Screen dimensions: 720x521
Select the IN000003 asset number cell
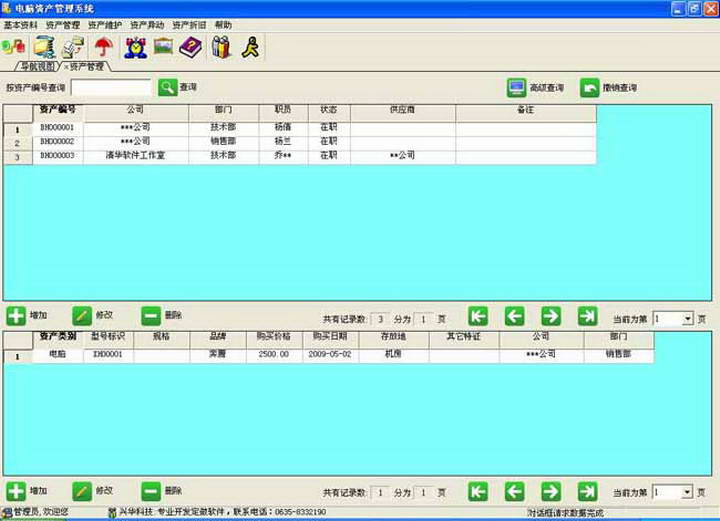click(58, 156)
